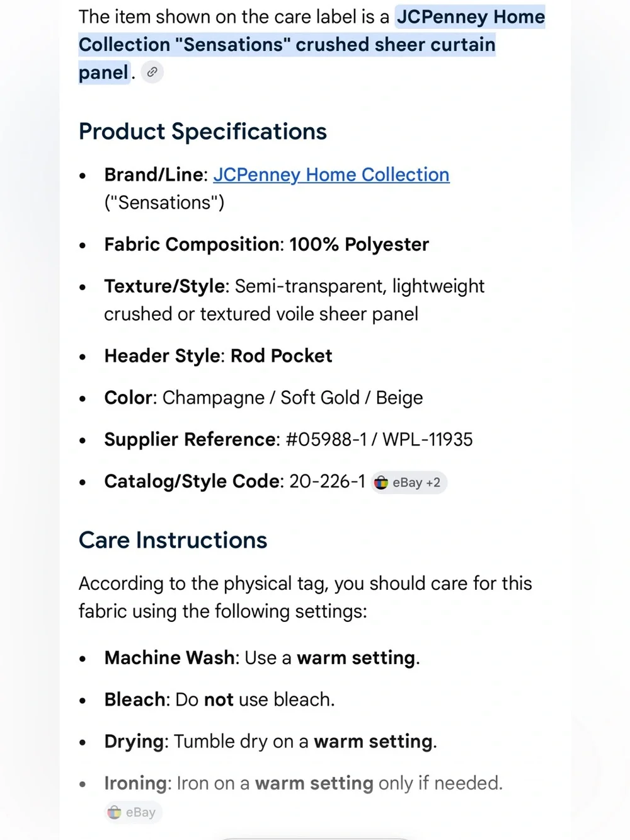Click the Drying tumble dry instruction
Viewport: 630px width, 840px height.
(271, 742)
